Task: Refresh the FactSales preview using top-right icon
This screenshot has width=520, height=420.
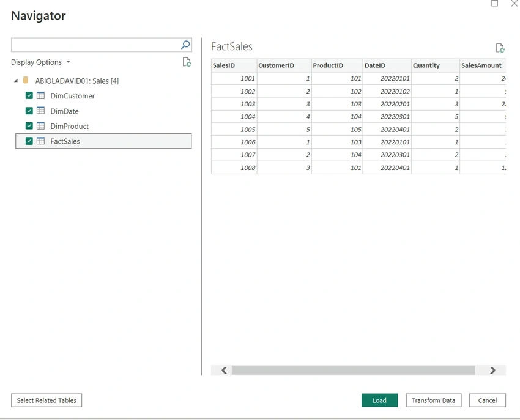Action: [x=500, y=48]
